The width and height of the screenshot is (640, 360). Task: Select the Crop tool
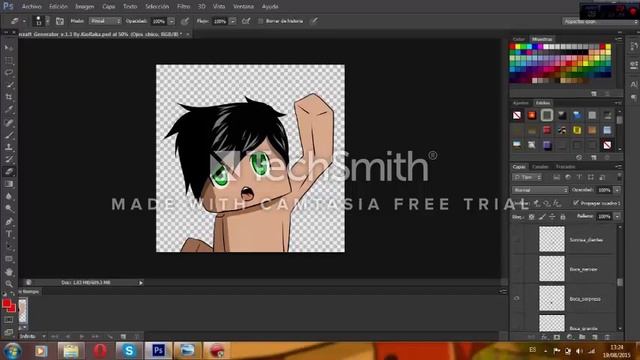[x=9, y=97]
